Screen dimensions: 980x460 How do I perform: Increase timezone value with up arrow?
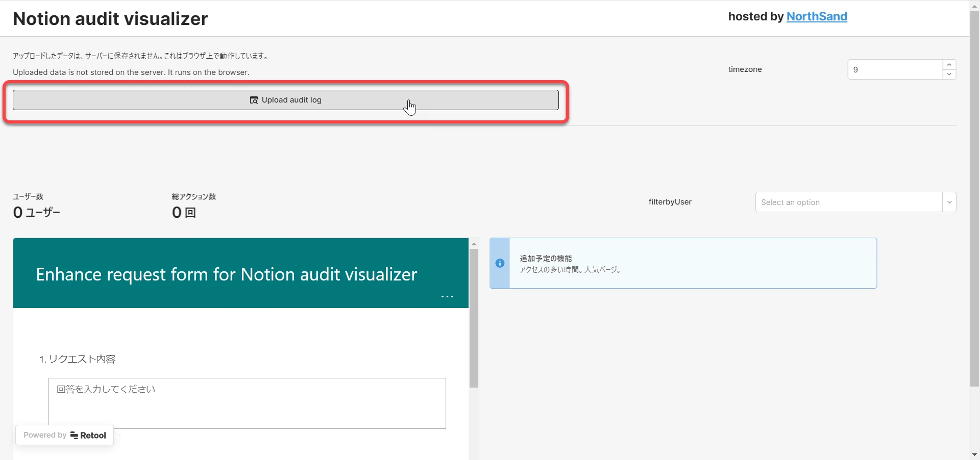click(949, 64)
